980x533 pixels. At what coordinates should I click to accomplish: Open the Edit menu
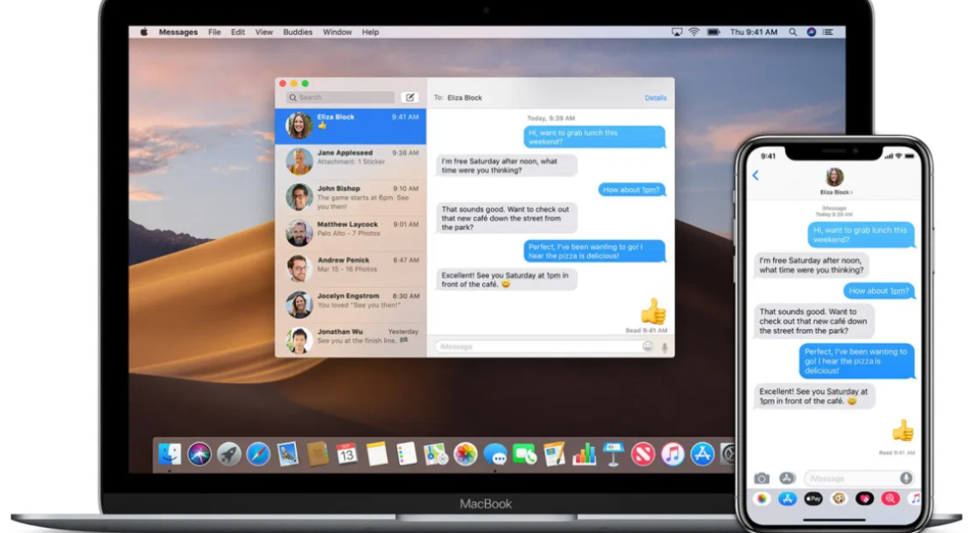(237, 32)
